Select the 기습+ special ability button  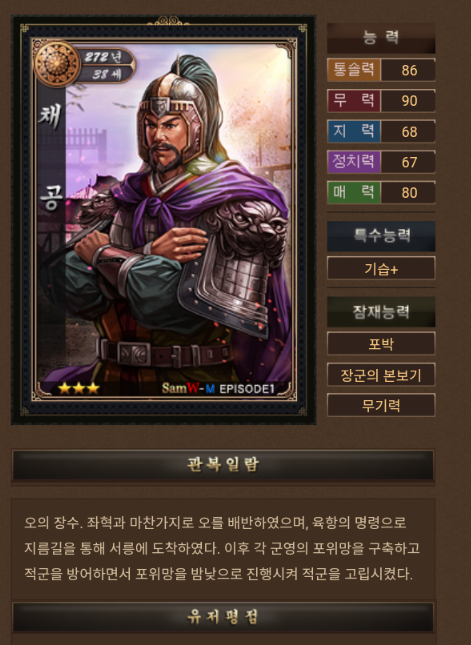381,269
